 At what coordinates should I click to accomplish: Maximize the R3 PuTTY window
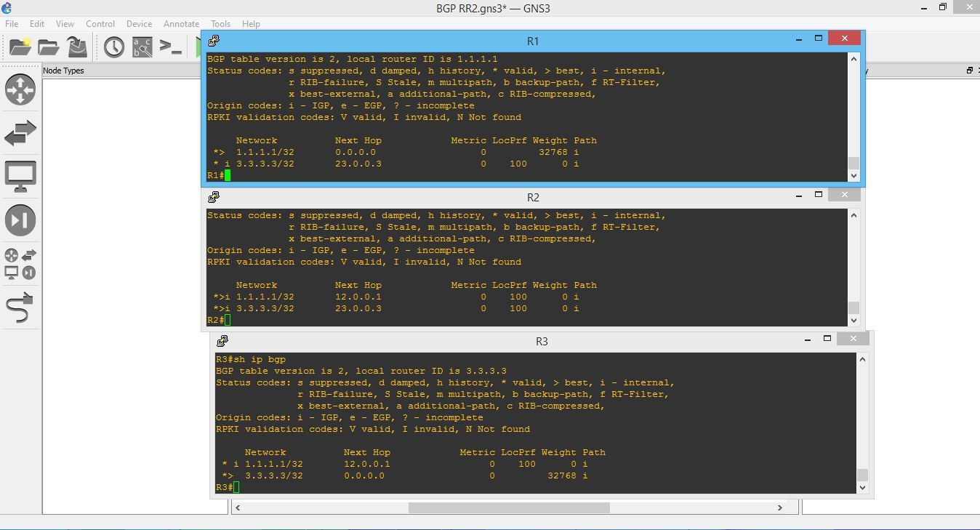click(x=827, y=339)
